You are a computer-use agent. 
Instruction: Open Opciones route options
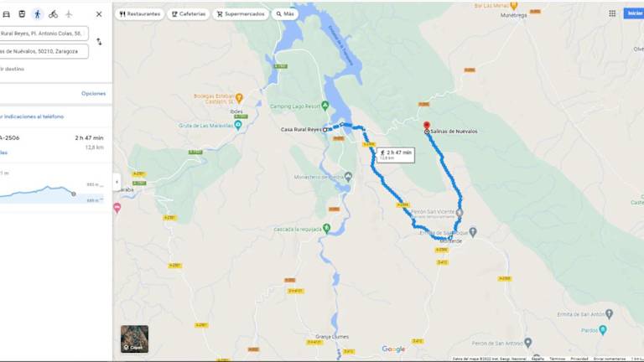point(93,94)
